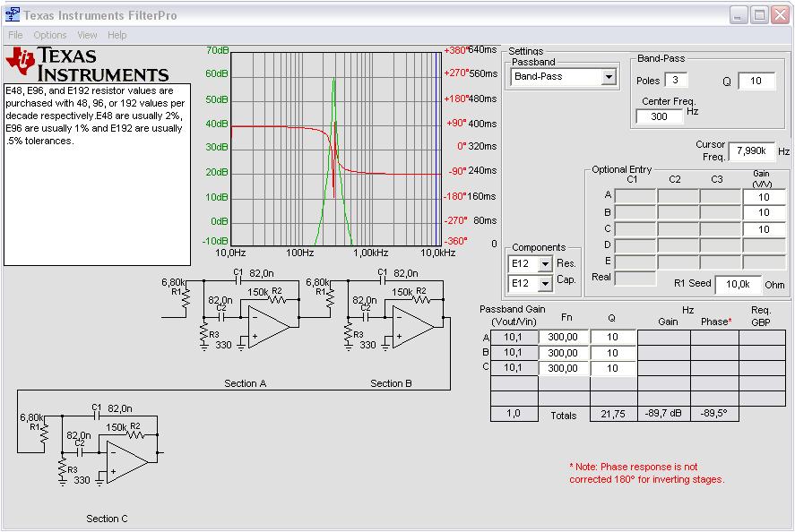This screenshot has width=795, height=532.
Task: Click the Section B label
Action: pyautogui.click(x=391, y=383)
